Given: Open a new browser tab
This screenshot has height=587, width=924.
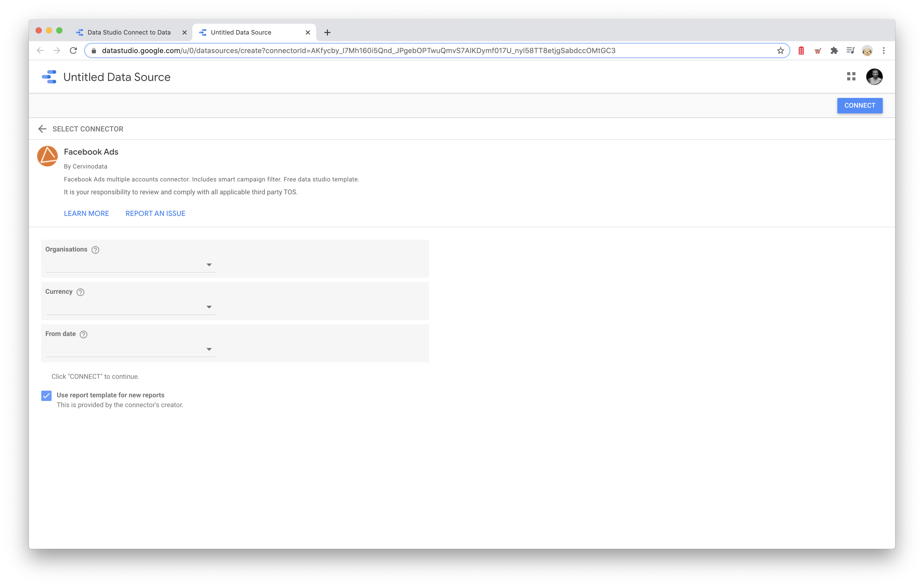Looking at the screenshot, I should [x=327, y=32].
